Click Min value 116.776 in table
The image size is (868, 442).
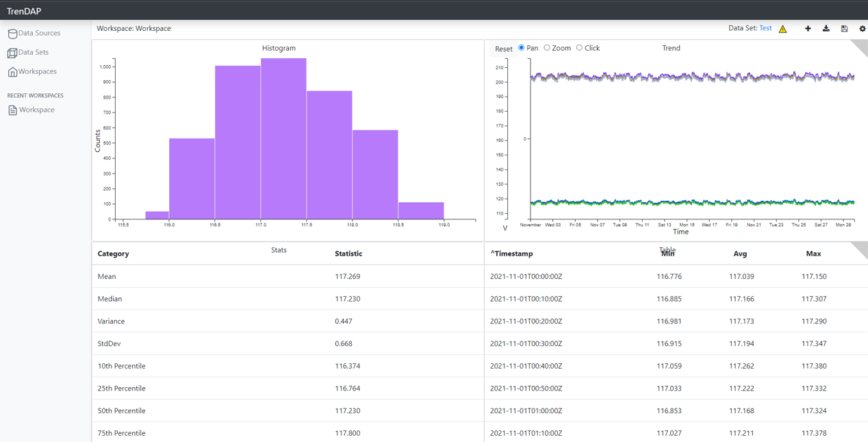pyautogui.click(x=669, y=277)
